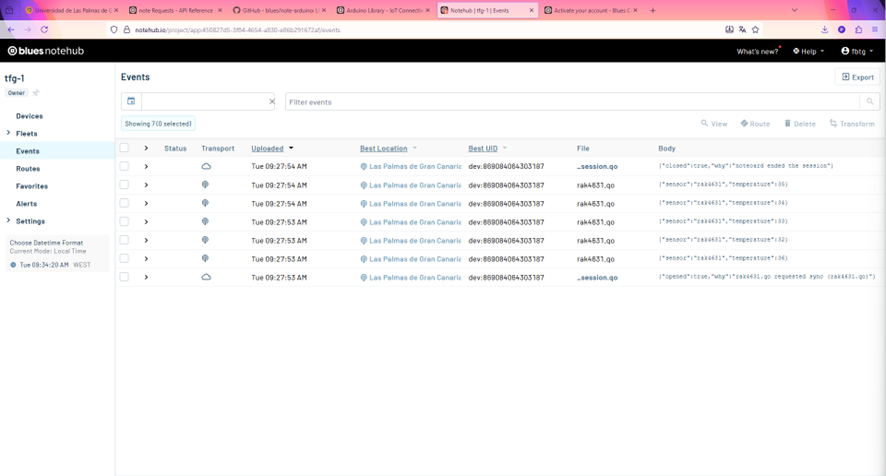
Task: Open the Best Location column dropdown arrow
Action: [415, 148]
